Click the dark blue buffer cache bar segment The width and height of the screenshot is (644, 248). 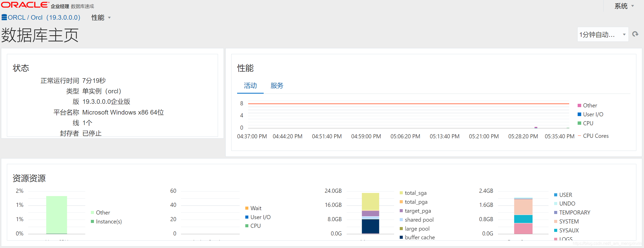pyautogui.click(x=370, y=226)
